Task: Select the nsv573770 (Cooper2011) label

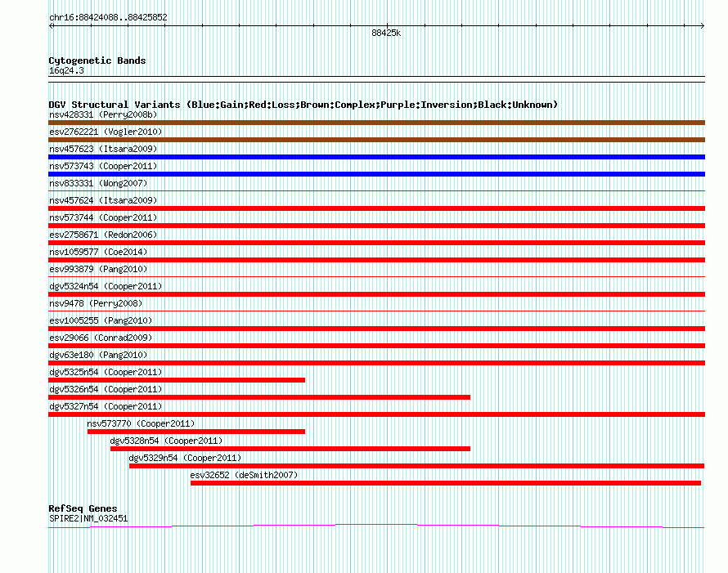Action: pyautogui.click(x=141, y=423)
